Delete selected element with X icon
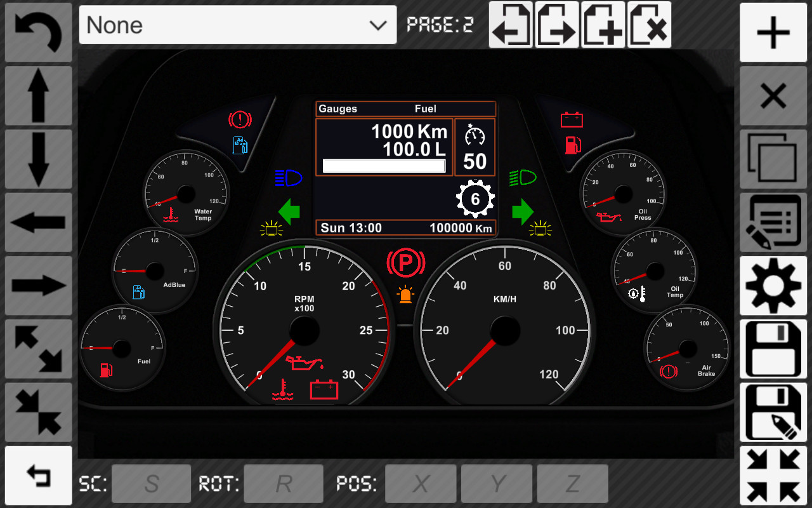The height and width of the screenshot is (508, 812). 773,95
